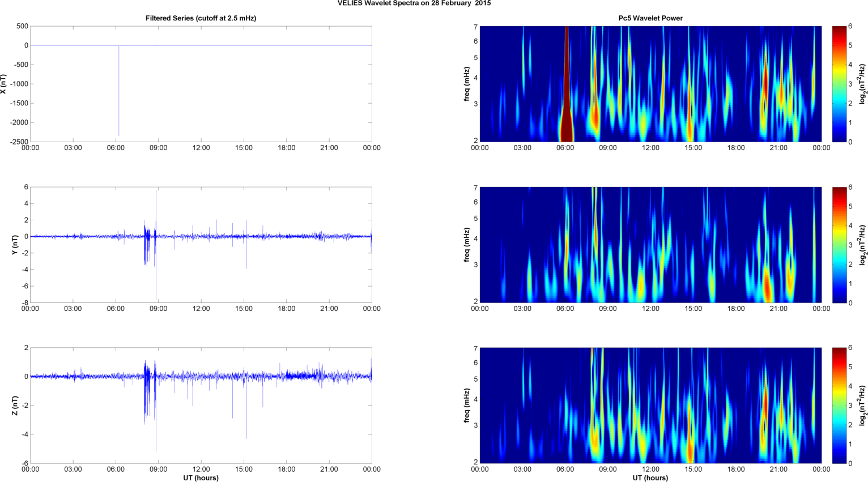Click the Z series filtered time plot
Viewport: 868px width, 482px height.
click(201, 406)
